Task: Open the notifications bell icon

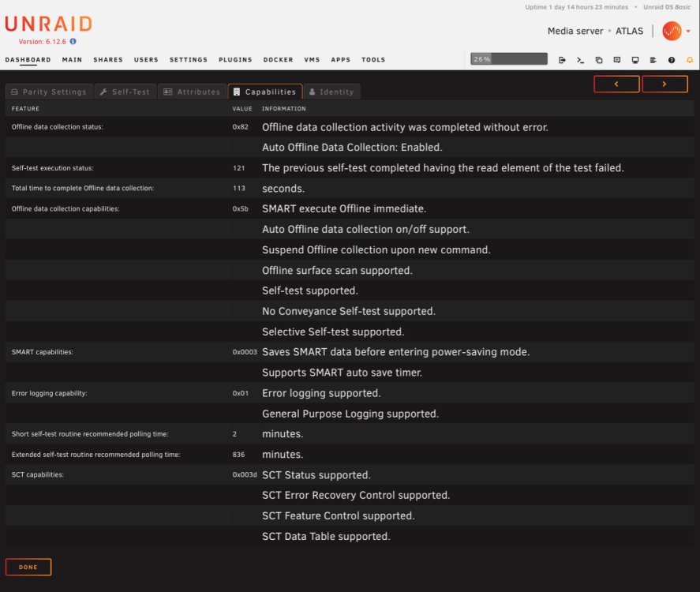Action: (690, 60)
